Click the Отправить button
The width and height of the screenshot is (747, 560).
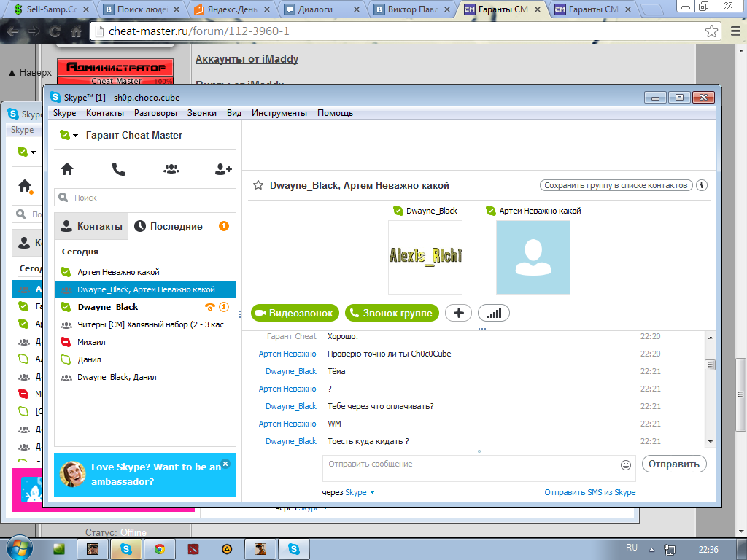673,464
